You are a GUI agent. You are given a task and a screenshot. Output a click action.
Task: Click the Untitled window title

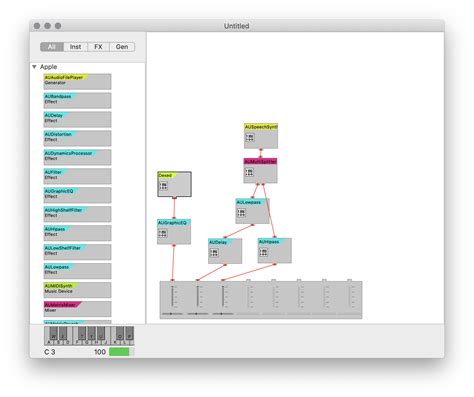(237, 26)
